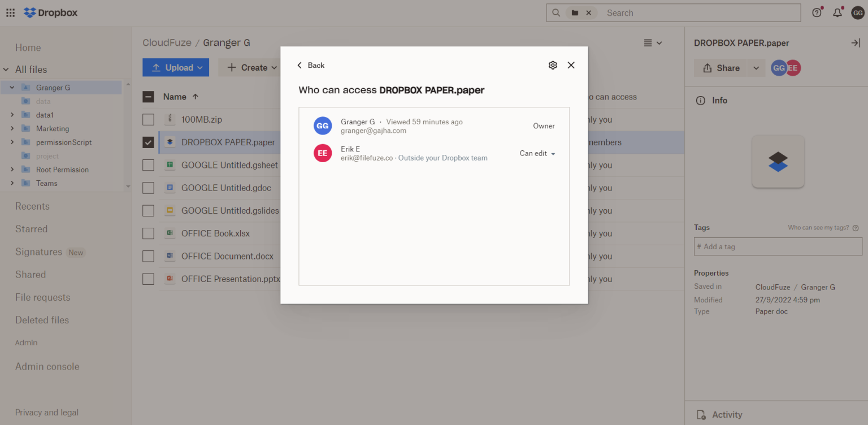The image size is (868, 425).
Task: Open Erik E's Can edit dropdown
Action: point(537,154)
